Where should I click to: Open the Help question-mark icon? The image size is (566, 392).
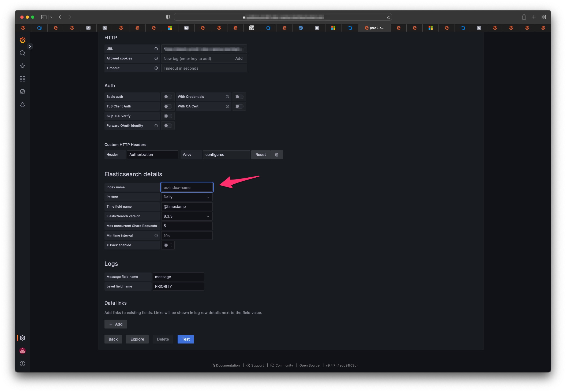(22, 364)
